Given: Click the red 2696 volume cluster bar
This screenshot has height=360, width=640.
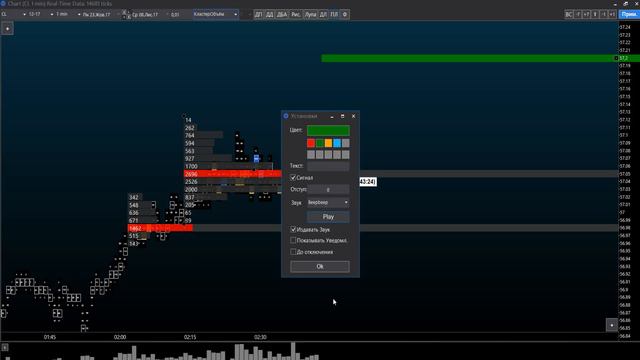Looking at the screenshot, I should (x=233, y=174).
